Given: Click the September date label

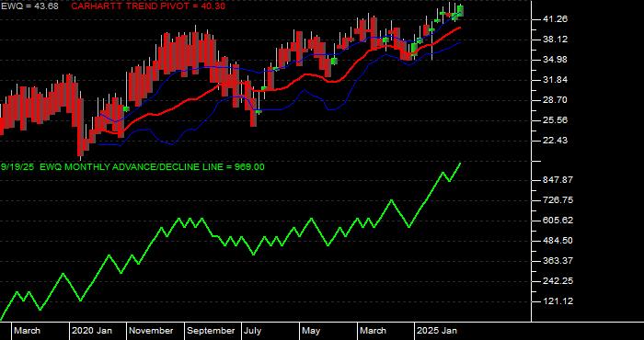Looking at the screenshot, I should pyautogui.click(x=211, y=331).
